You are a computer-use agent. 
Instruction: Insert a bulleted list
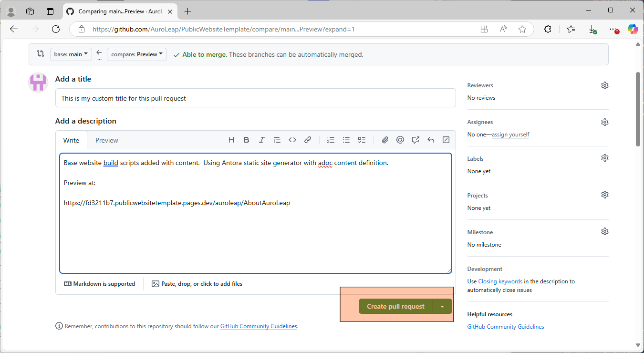[346, 140]
